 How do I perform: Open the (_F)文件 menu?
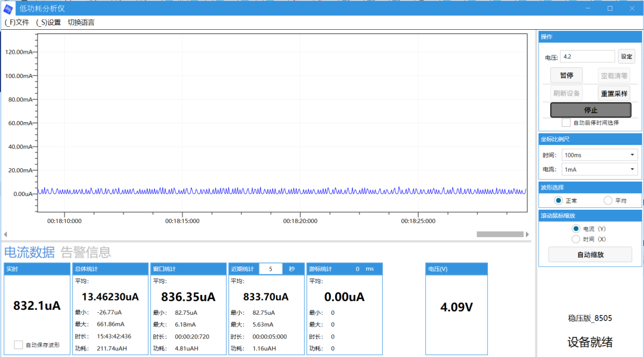pyautogui.click(x=17, y=23)
